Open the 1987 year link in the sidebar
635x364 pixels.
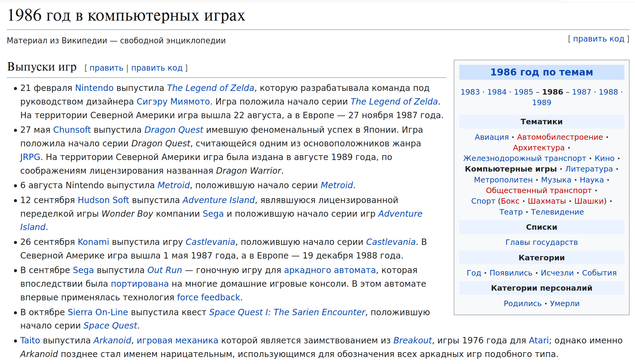click(x=581, y=92)
